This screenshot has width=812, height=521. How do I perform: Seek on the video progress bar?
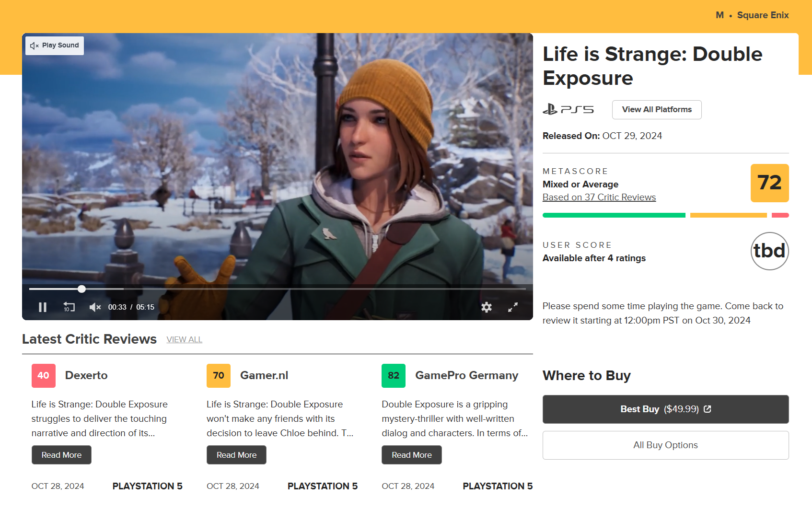278,289
